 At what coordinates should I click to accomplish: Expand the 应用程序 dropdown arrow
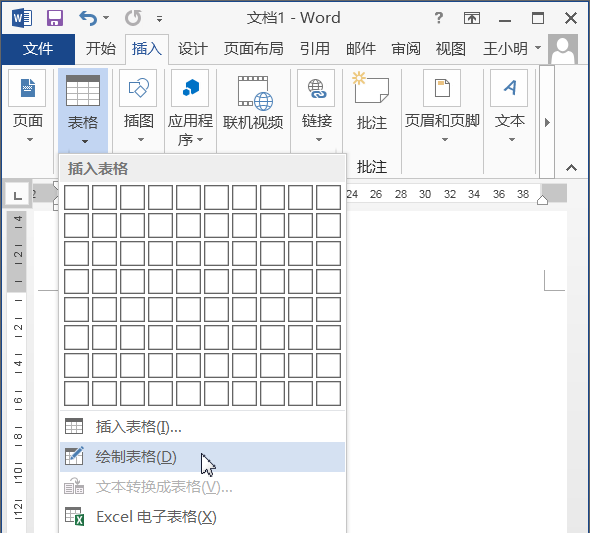(200, 140)
